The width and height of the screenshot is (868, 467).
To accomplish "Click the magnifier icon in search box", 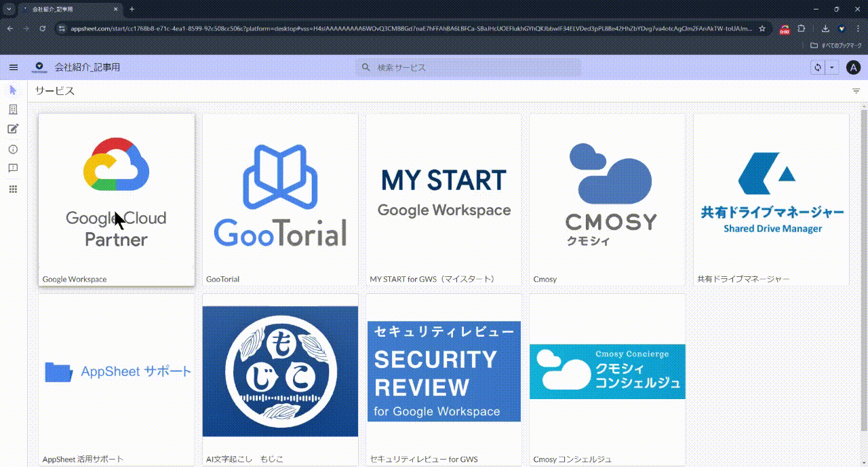I will coord(366,68).
